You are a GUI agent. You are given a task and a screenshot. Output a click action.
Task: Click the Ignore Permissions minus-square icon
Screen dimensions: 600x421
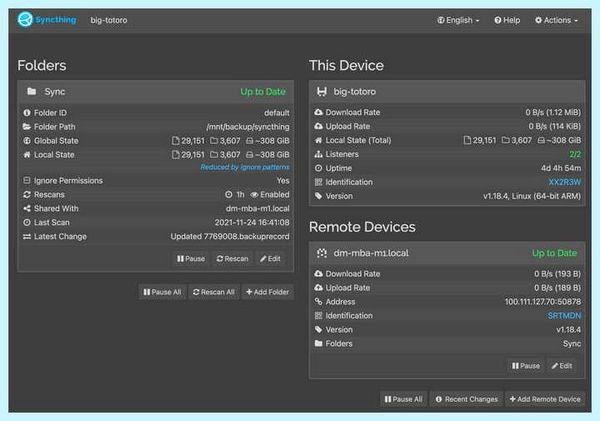pos(27,180)
